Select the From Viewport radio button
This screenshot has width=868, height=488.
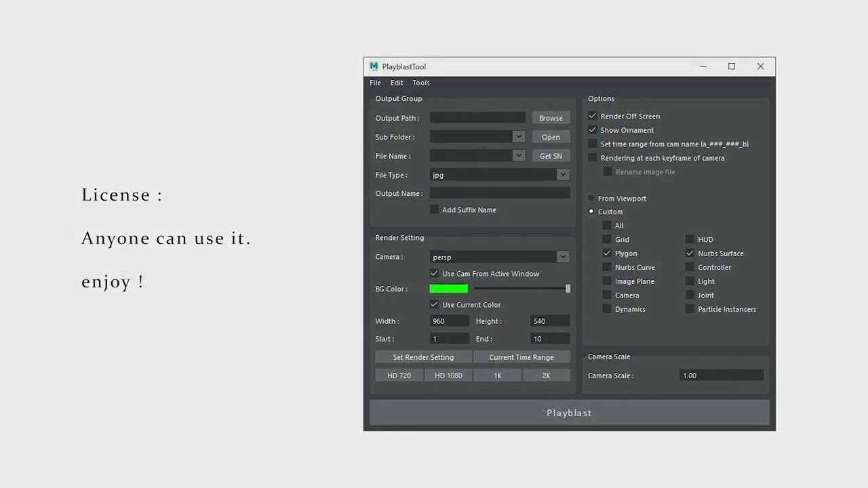tap(591, 198)
